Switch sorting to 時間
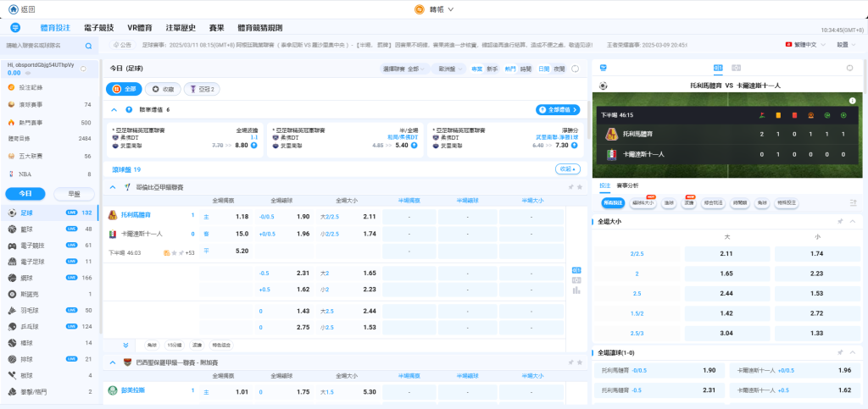 click(526, 69)
